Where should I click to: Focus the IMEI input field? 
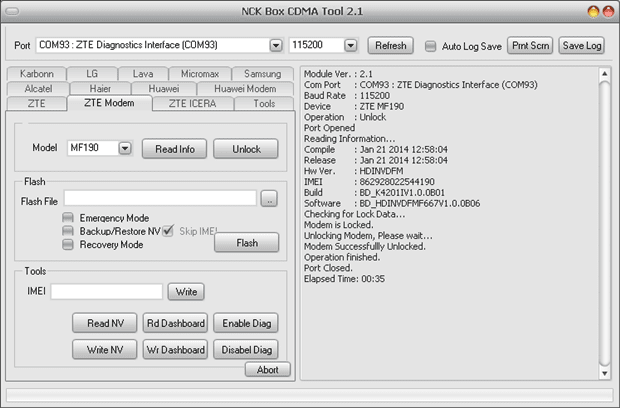107,292
